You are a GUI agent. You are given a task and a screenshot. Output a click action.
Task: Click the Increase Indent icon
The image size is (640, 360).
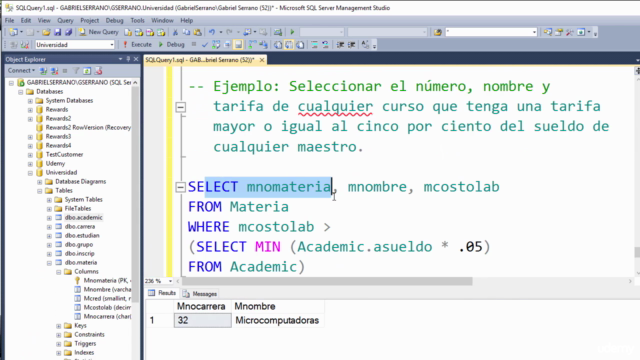click(x=351, y=44)
